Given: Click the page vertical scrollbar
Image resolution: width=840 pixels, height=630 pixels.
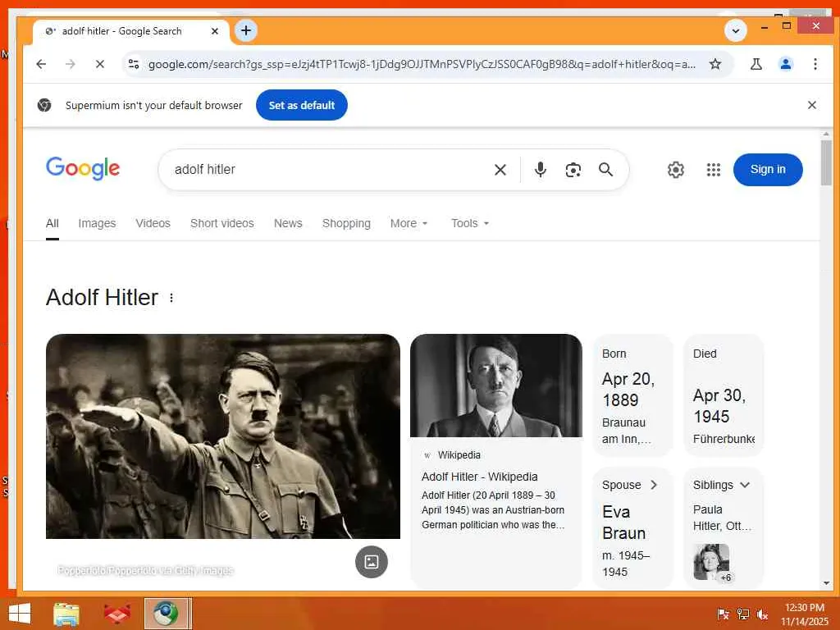Looking at the screenshot, I should click(x=826, y=162).
